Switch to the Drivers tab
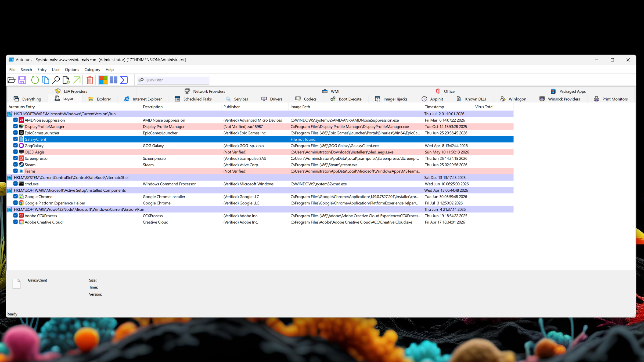 pos(272,99)
